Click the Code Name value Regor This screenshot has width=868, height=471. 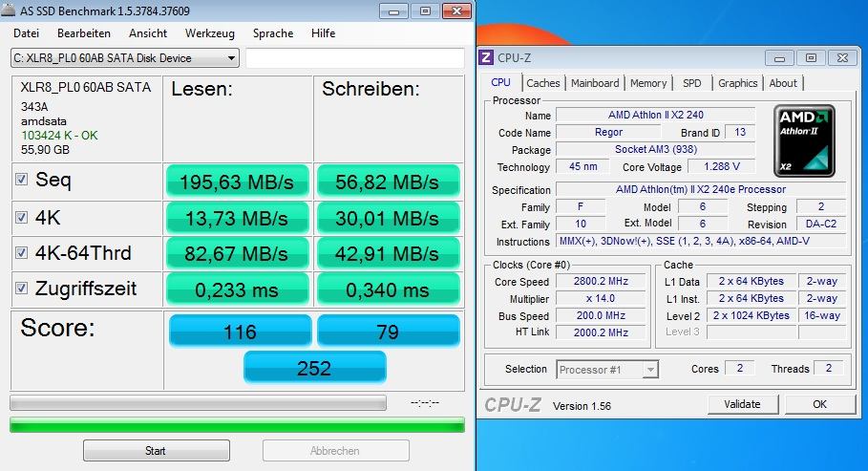(608, 132)
